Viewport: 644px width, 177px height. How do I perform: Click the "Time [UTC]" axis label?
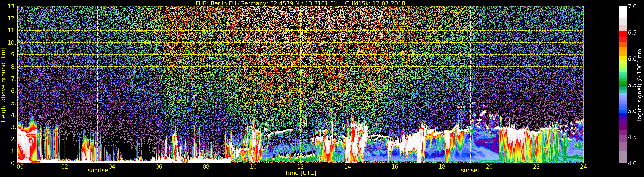point(300,173)
